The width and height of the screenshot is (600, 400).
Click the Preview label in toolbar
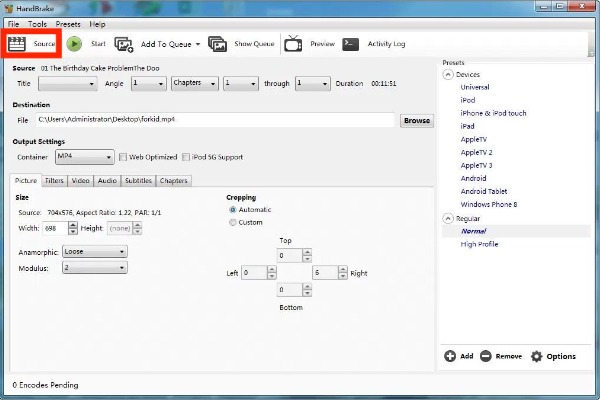[x=323, y=44]
